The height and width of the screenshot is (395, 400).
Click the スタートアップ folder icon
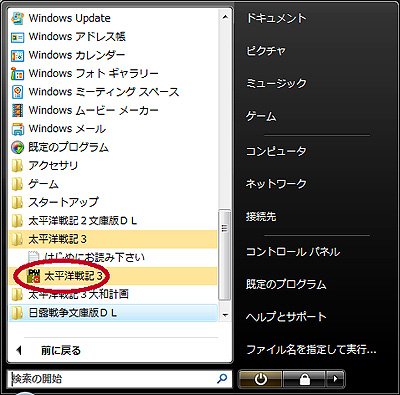17,202
